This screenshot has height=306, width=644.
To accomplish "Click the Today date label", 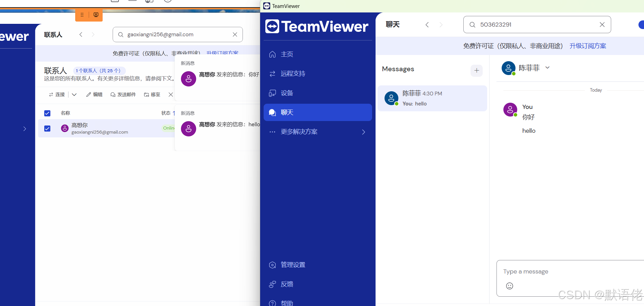I will coord(596,90).
